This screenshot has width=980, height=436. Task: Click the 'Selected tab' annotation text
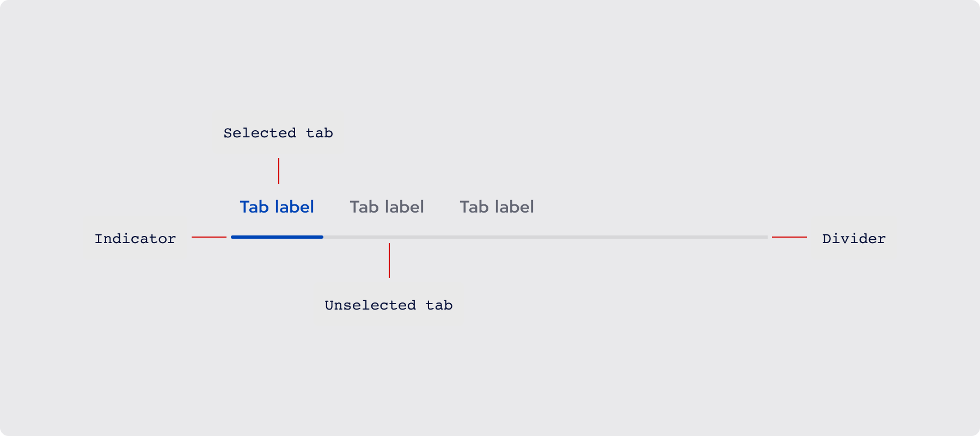[x=278, y=133]
